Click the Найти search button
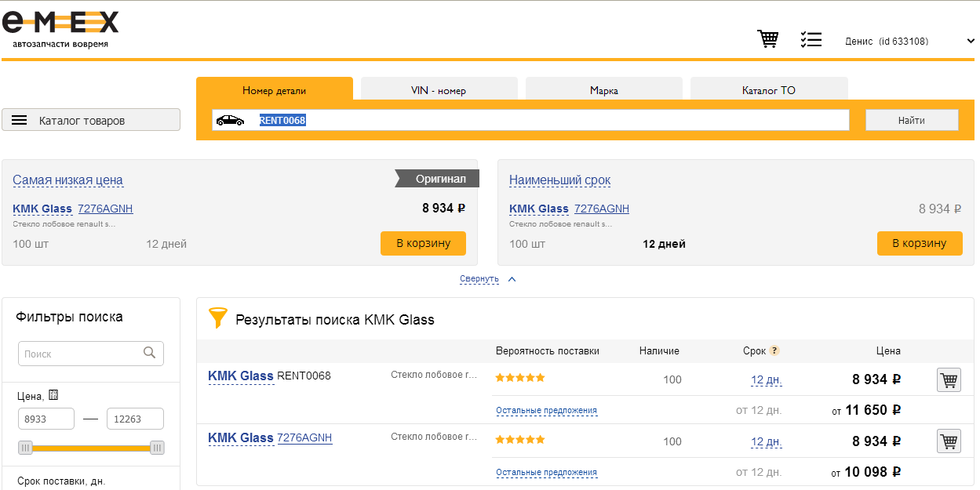 click(x=912, y=120)
